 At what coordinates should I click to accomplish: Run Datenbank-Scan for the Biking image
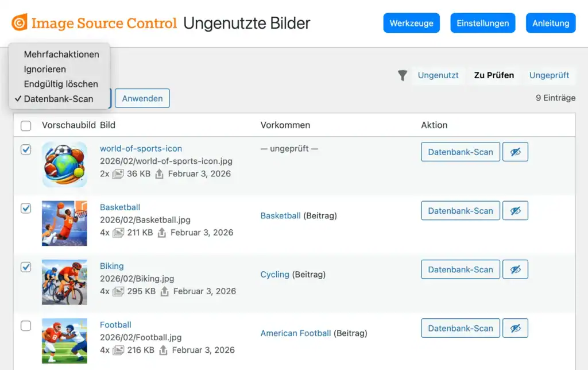(x=460, y=269)
